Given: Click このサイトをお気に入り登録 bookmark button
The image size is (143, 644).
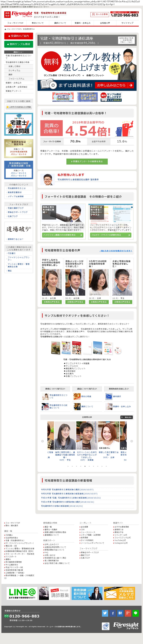Looking at the screenshot, I should click(19, 107).
